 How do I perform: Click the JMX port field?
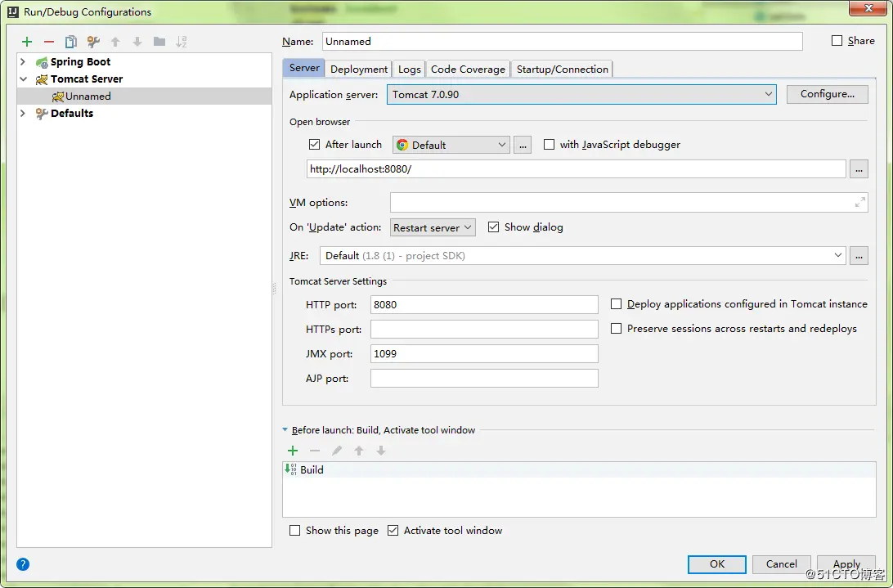484,353
